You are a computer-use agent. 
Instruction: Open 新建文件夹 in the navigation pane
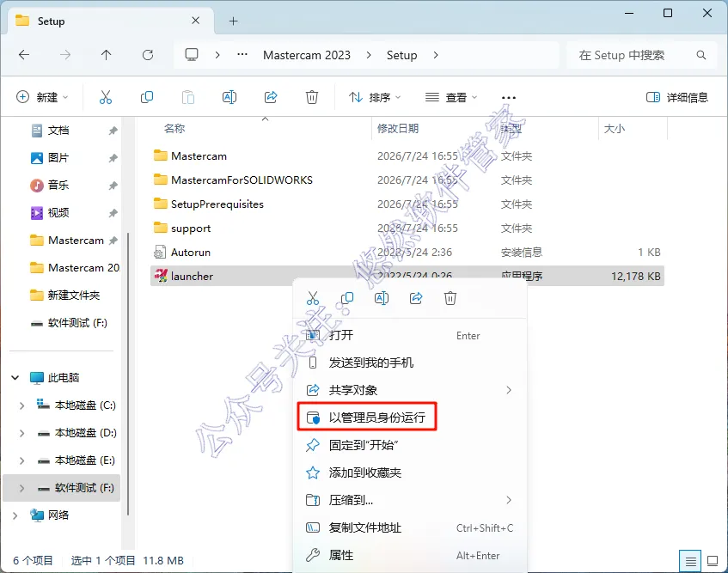[73, 295]
